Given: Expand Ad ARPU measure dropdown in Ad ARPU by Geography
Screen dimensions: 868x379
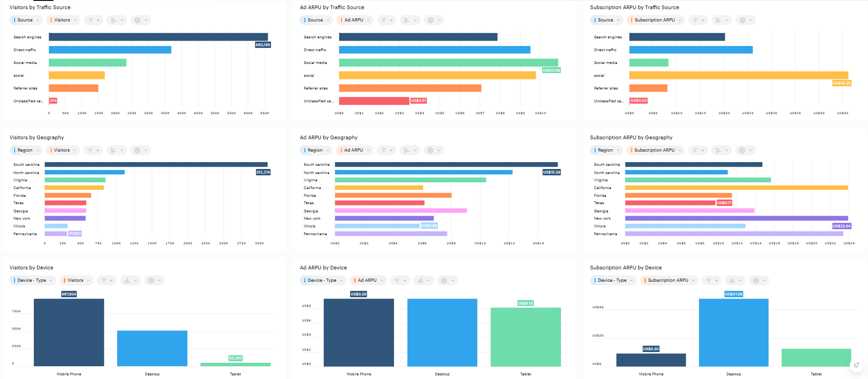Looking at the screenshot, I should coord(355,150).
